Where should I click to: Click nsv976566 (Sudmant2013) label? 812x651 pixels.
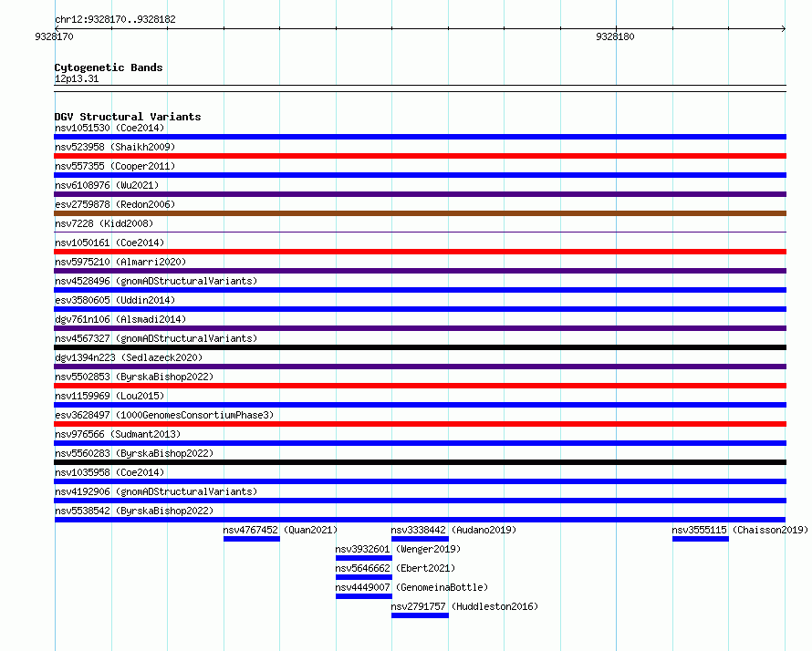pos(118,434)
